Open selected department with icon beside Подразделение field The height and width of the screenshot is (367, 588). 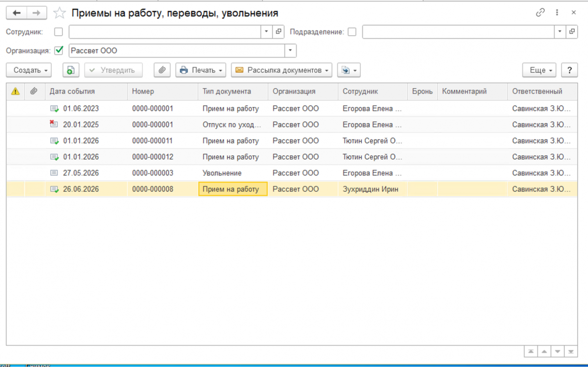(572, 32)
